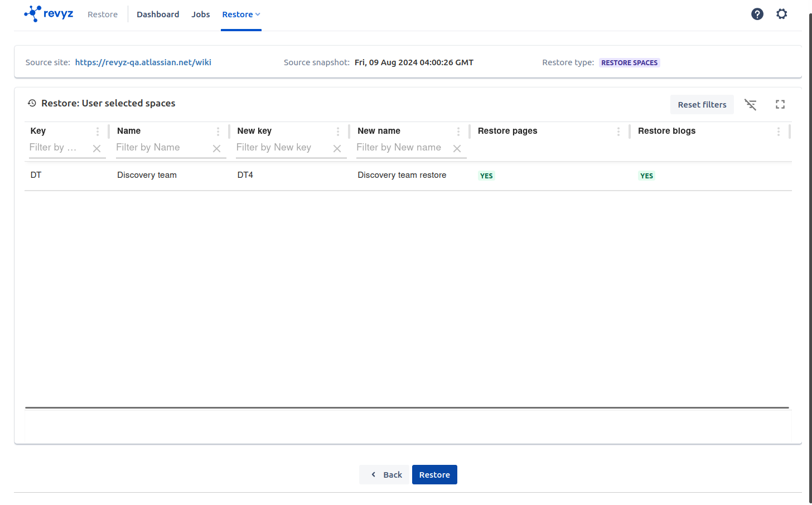
Task: Clear the Name filter with X
Action: click(217, 148)
